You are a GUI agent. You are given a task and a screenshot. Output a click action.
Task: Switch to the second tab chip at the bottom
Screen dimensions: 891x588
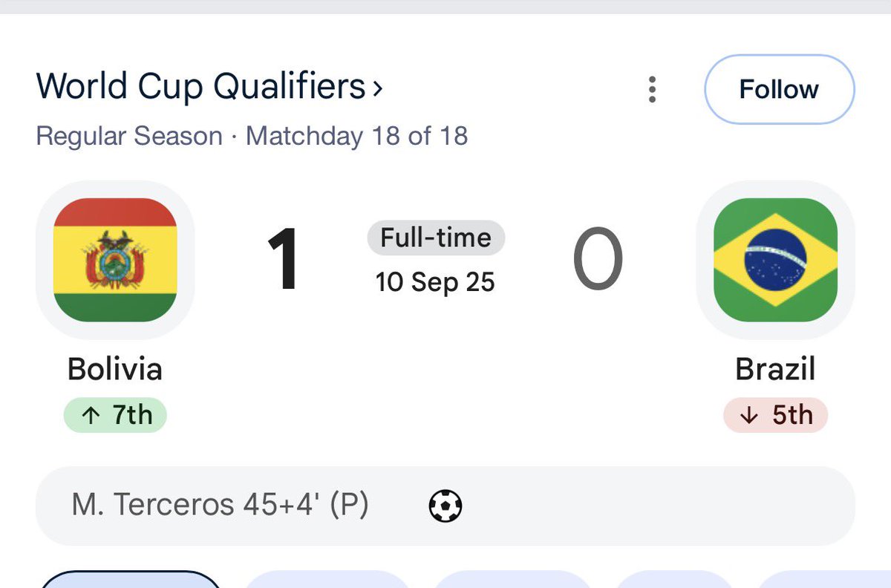[327, 579]
